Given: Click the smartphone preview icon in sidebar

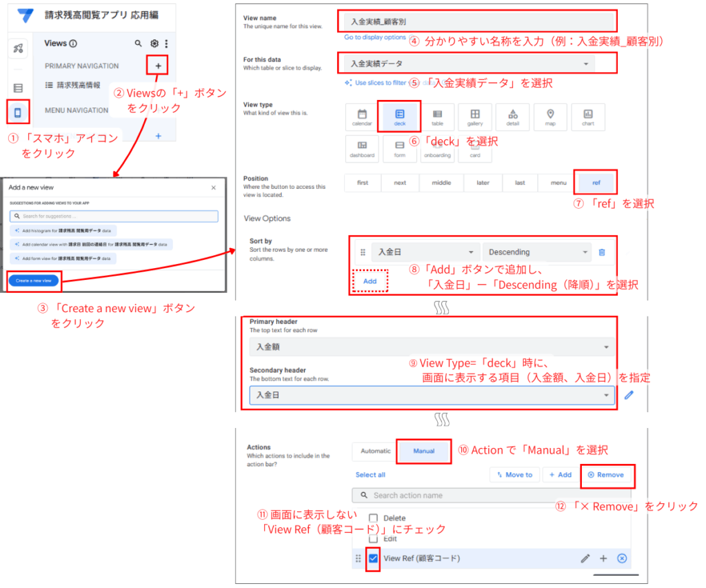Looking at the screenshot, I should [x=19, y=112].
